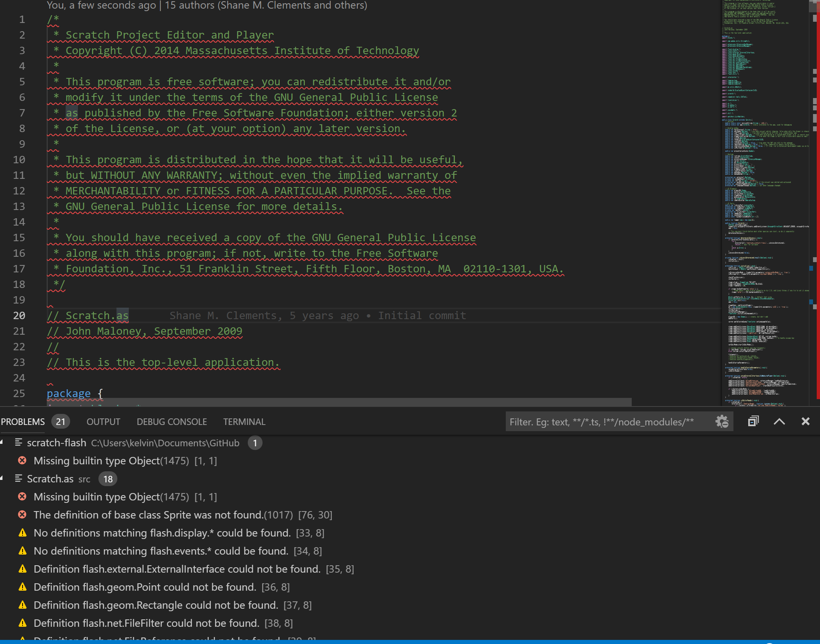The width and height of the screenshot is (820, 644).
Task: Switch to the TERMINAL tab
Action: [x=244, y=421]
